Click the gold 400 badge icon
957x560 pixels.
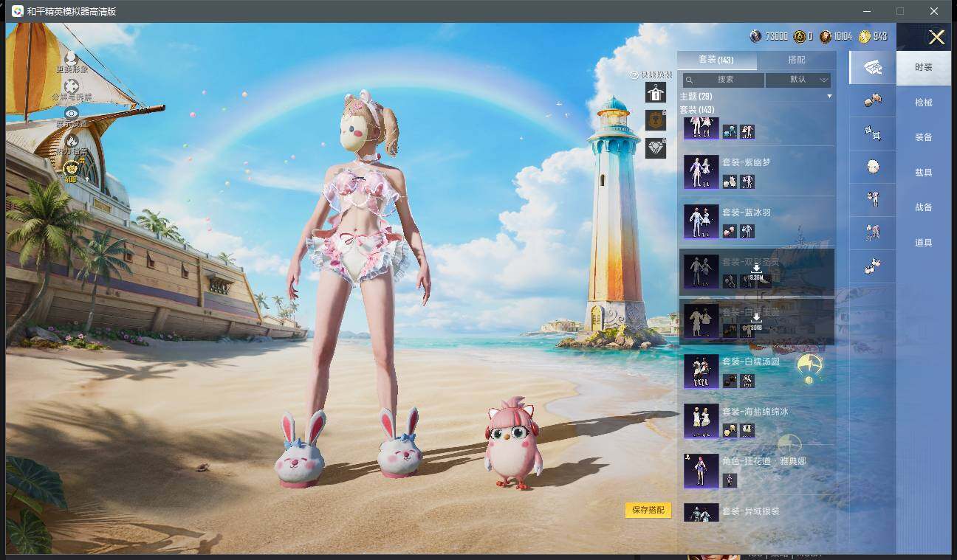[x=71, y=170]
